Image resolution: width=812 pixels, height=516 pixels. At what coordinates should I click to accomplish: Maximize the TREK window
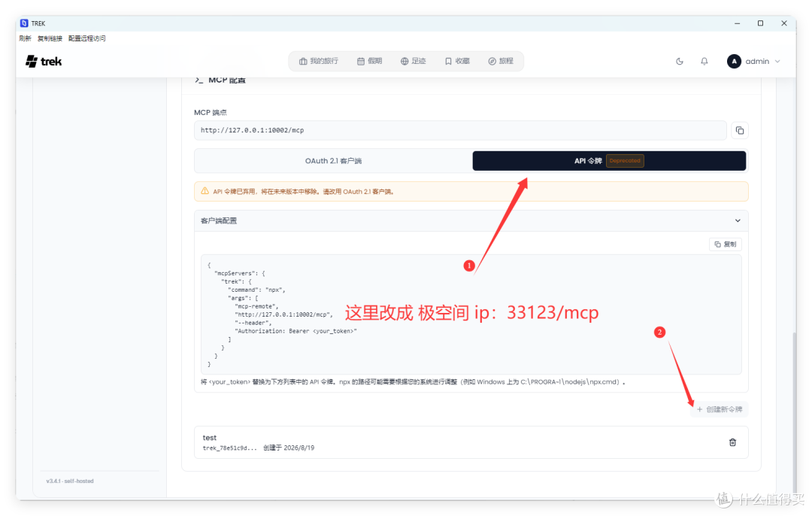pyautogui.click(x=760, y=23)
